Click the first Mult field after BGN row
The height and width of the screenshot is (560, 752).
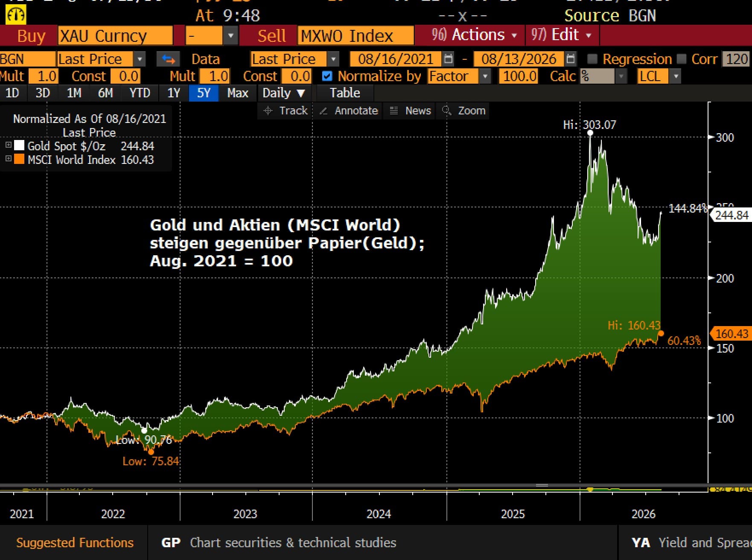pos(43,76)
